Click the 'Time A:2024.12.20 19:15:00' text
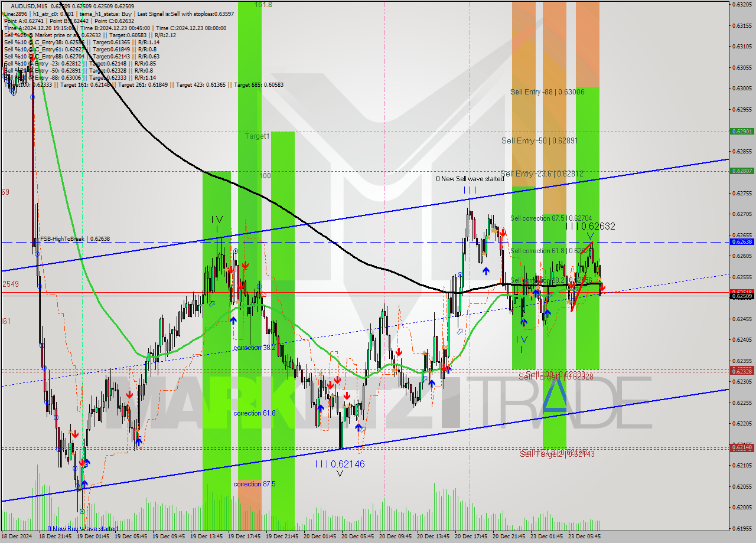The width and height of the screenshot is (756, 543). pos(40,28)
